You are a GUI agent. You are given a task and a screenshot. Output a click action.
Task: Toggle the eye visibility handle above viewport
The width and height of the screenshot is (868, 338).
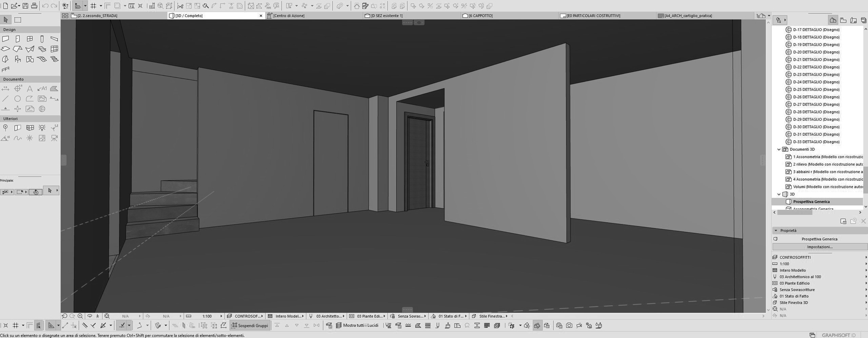pos(419,23)
